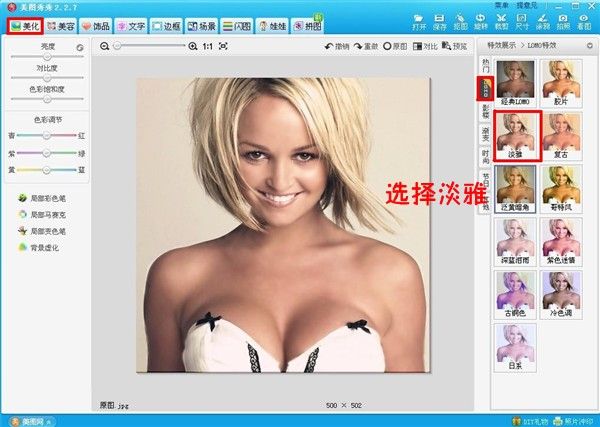Click the zoom in magnifier icon

[x=193, y=46]
